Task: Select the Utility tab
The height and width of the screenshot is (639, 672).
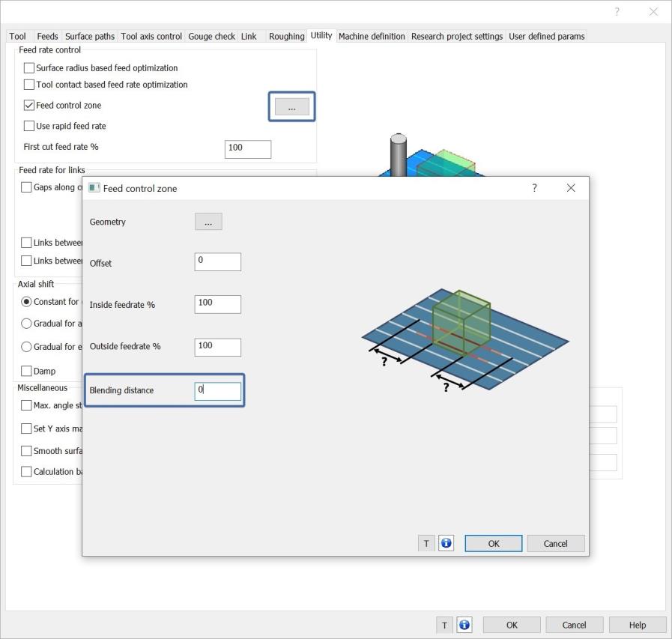Action: [321, 35]
